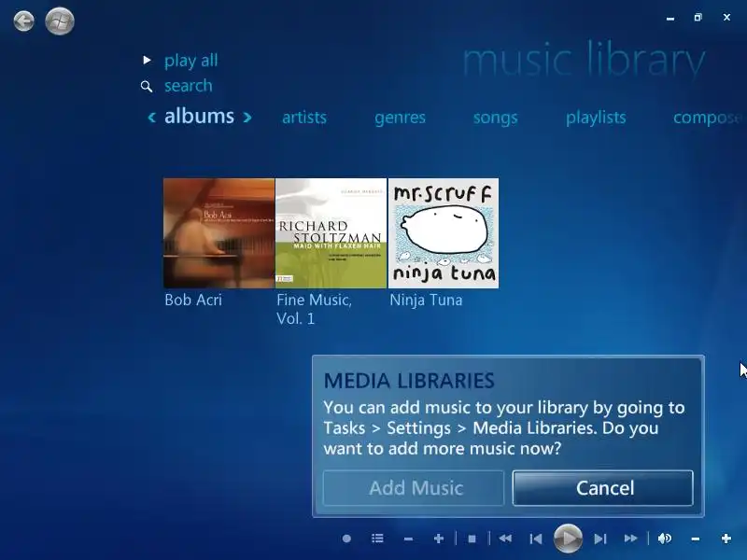This screenshot has width=747, height=560.
Task: Switch to the playlists view
Action: tap(596, 118)
